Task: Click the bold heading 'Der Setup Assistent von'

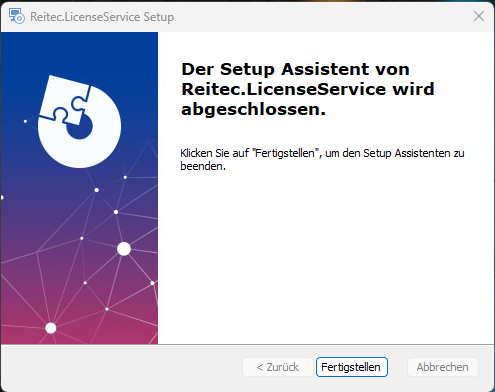Action: (x=295, y=69)
